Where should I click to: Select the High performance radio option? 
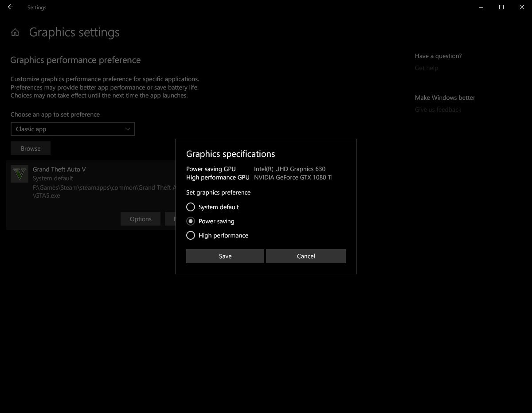pyautogui.click(x=191, y=235)
